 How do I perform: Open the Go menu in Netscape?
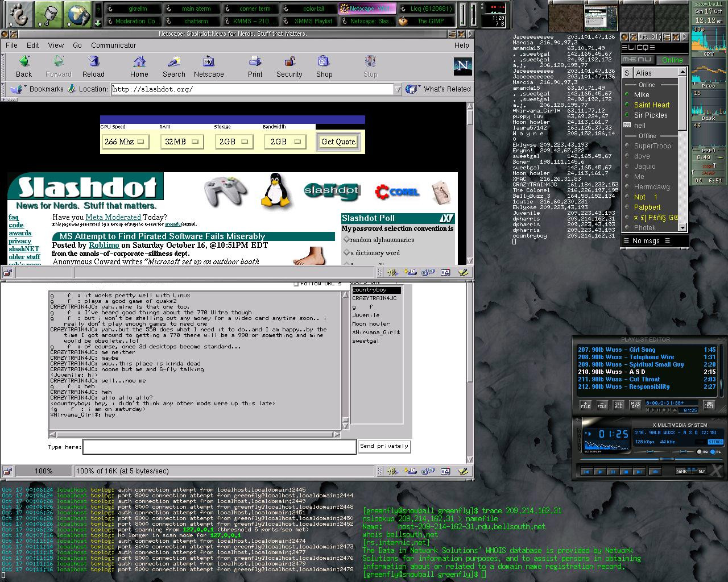[x=77, y=45]
